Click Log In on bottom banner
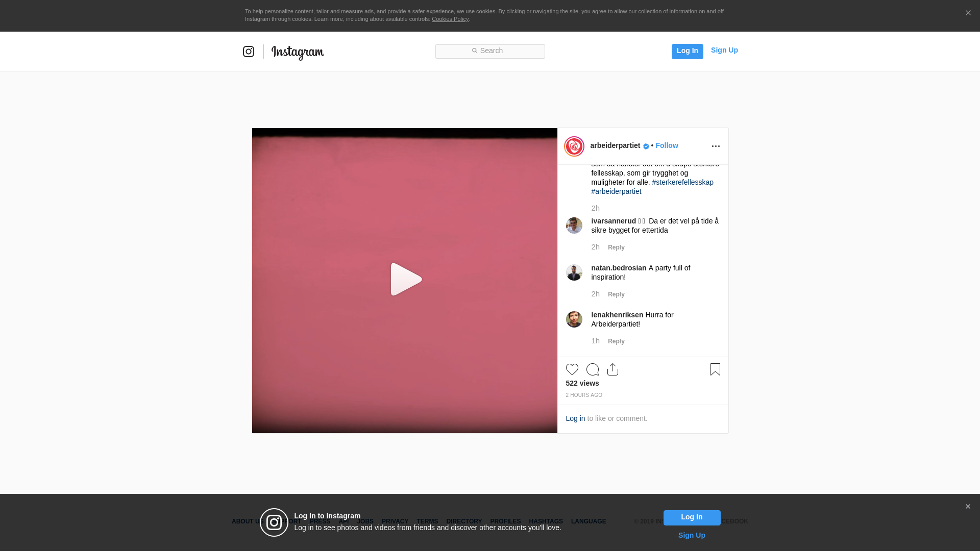The image size is (980, 551). click(x=692, y=518)
